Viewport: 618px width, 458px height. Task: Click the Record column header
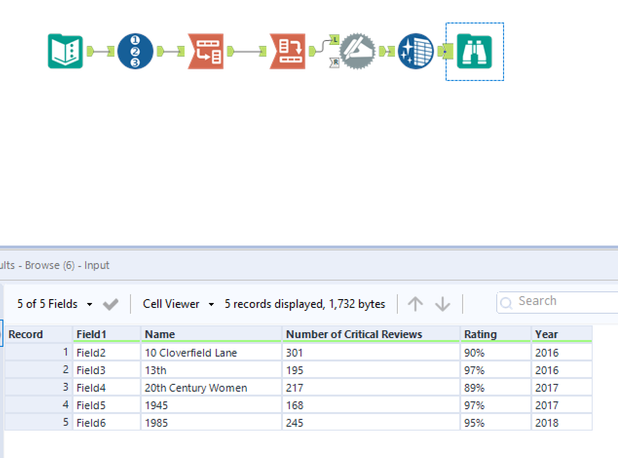[x=39, y=334]
